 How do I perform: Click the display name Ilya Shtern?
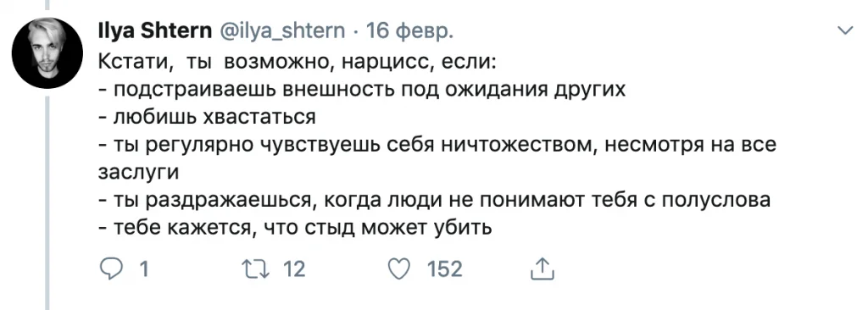point(154,31)
